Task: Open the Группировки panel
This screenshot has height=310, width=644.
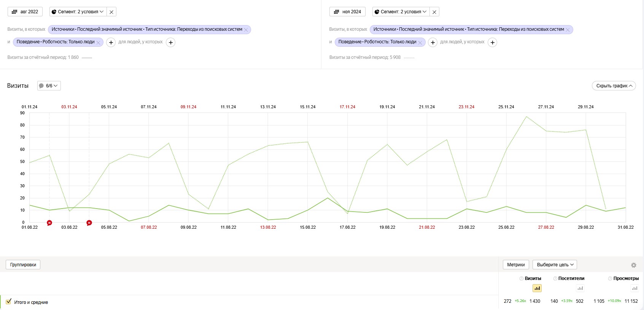Action: pyautogui.click(x=23, y=265)
